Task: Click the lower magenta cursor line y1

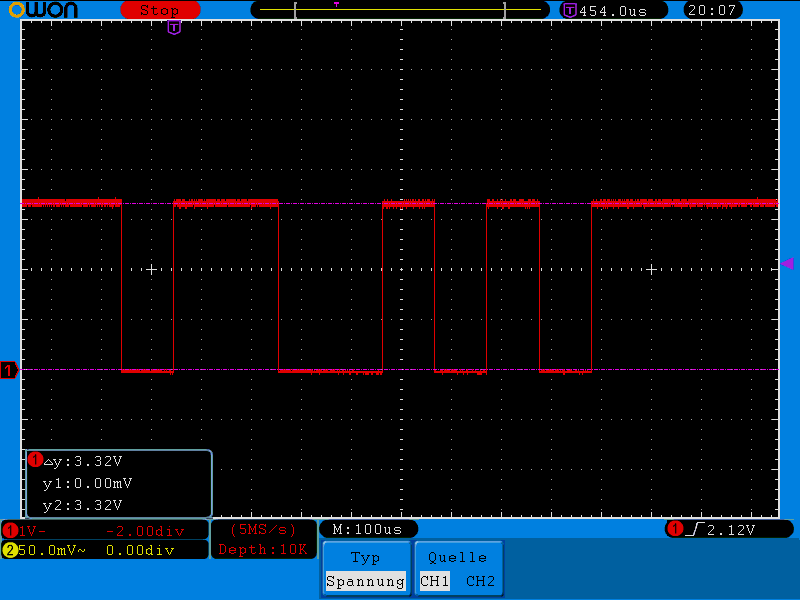Action: [x=400, y=369]
